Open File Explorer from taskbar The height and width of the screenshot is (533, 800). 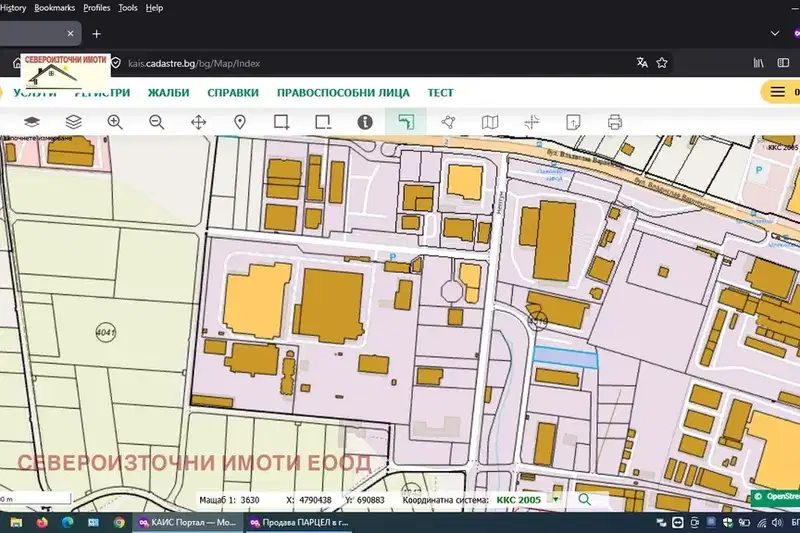pyautogui.click(x=16, y=522)
